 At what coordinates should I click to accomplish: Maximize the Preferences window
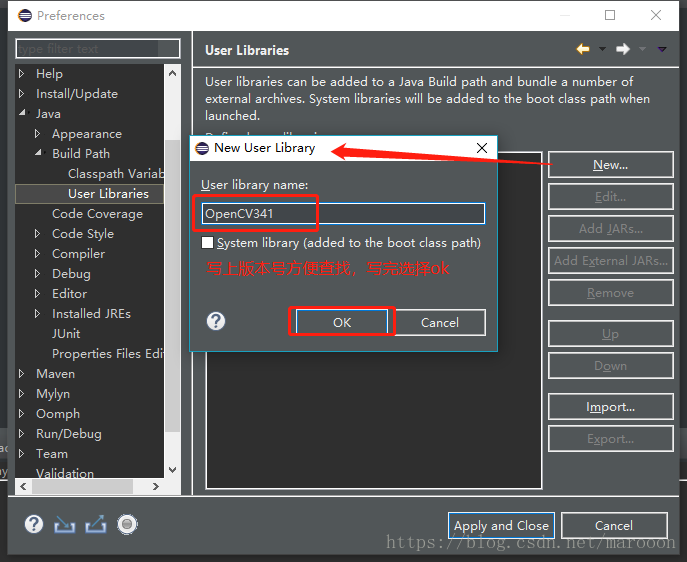click(x=610, y=15)
